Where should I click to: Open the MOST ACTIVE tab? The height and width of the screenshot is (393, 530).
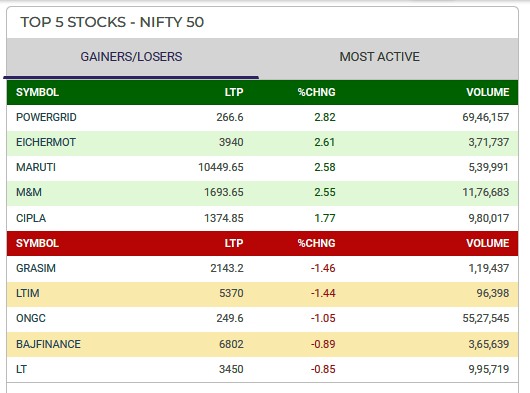(x=380, y=57)
